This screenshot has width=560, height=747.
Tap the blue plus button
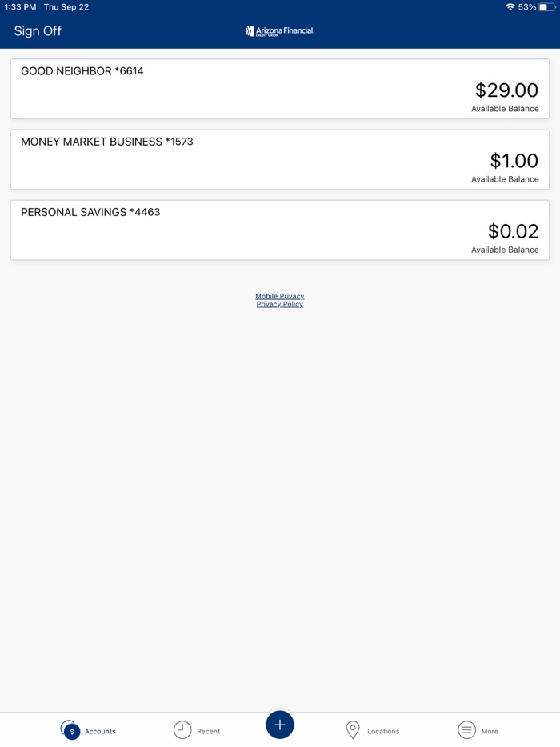pyautogui.click(x=280, y=725)
